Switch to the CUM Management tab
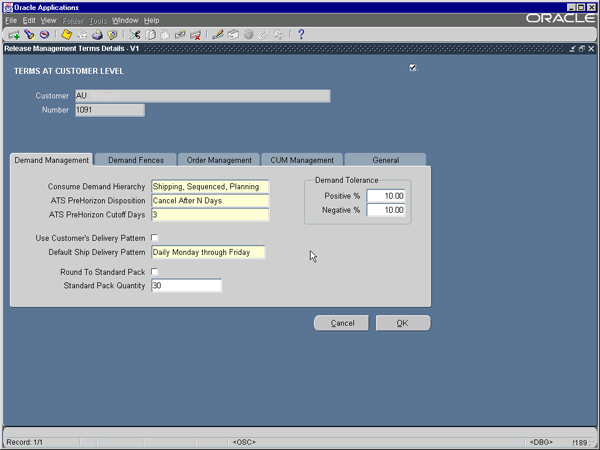The image size is (600, 450). (302, 160)
